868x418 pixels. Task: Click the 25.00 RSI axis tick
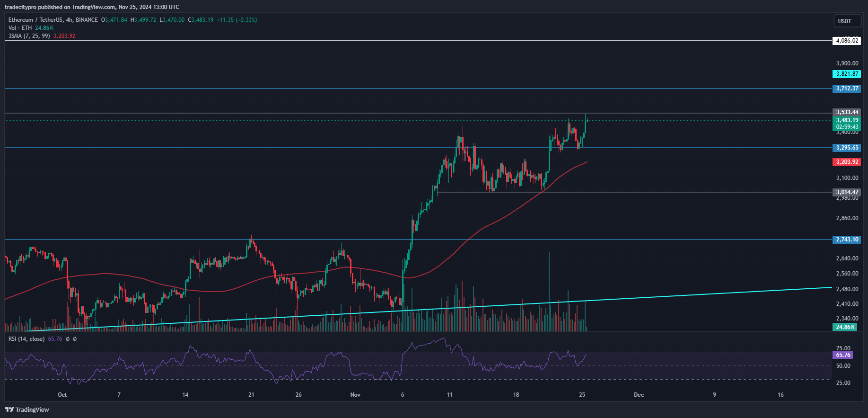pyautogui.click(x=843, y=383)
